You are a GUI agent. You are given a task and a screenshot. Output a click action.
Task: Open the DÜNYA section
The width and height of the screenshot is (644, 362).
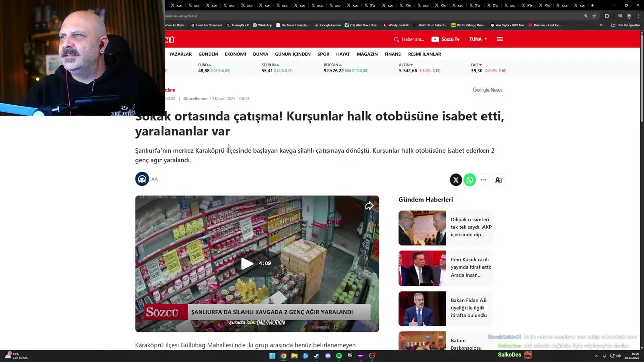(x=260, y=54)
